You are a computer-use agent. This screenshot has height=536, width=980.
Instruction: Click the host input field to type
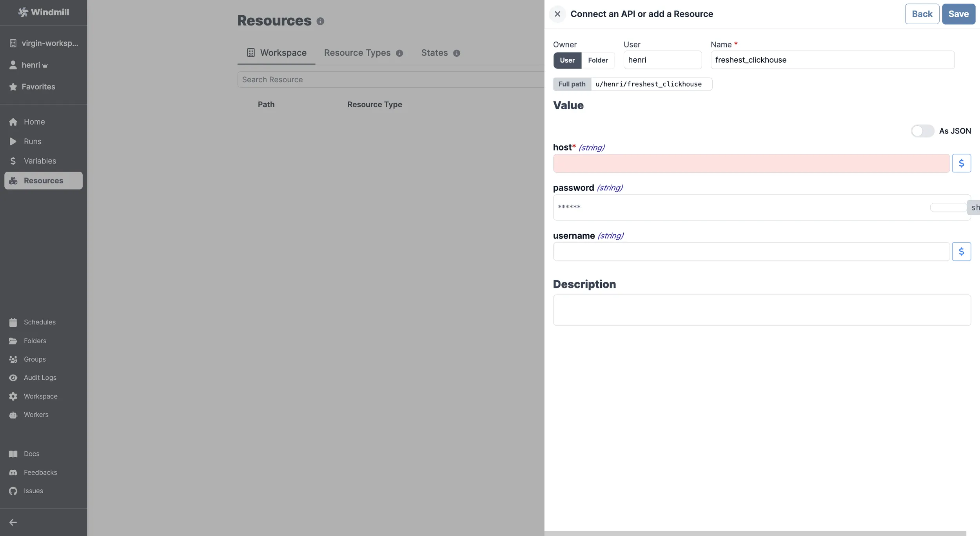[750, 163]
